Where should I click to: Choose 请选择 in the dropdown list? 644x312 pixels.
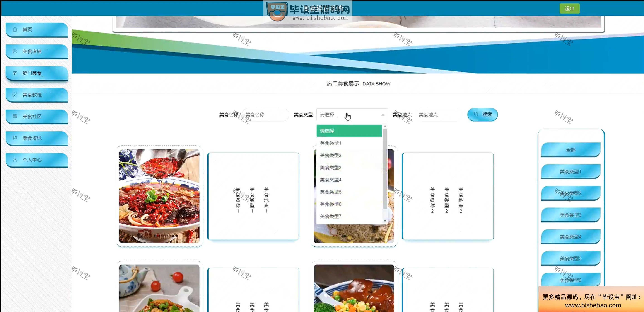pos(349,131)
